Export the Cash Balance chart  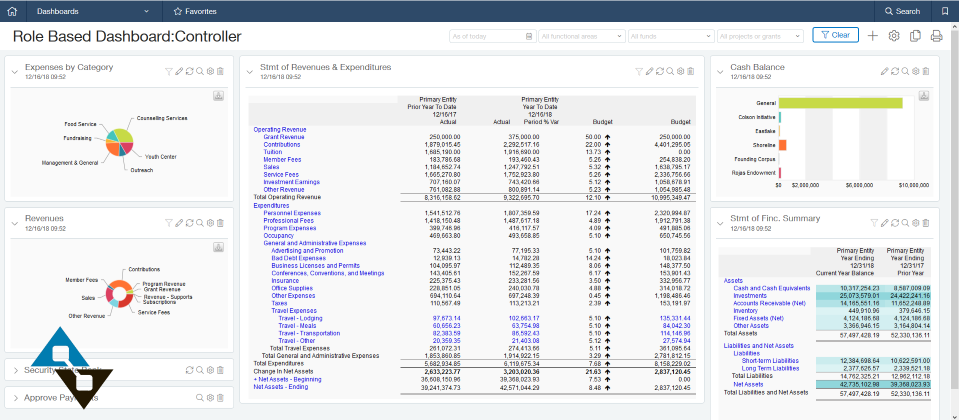[x=924, y=96]
